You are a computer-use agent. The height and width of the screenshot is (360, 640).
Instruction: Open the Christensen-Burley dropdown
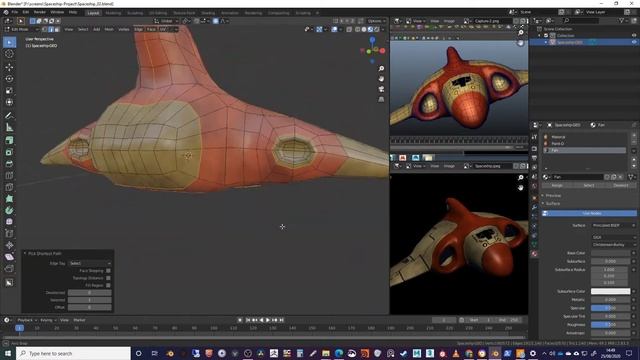[x=613, y=244]
